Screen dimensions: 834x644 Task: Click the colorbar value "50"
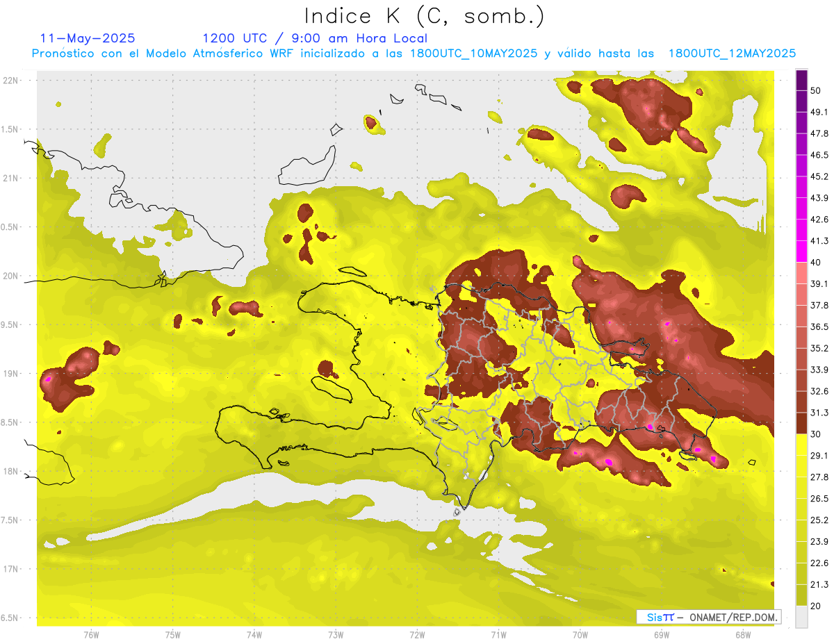[x=817, y=90]
